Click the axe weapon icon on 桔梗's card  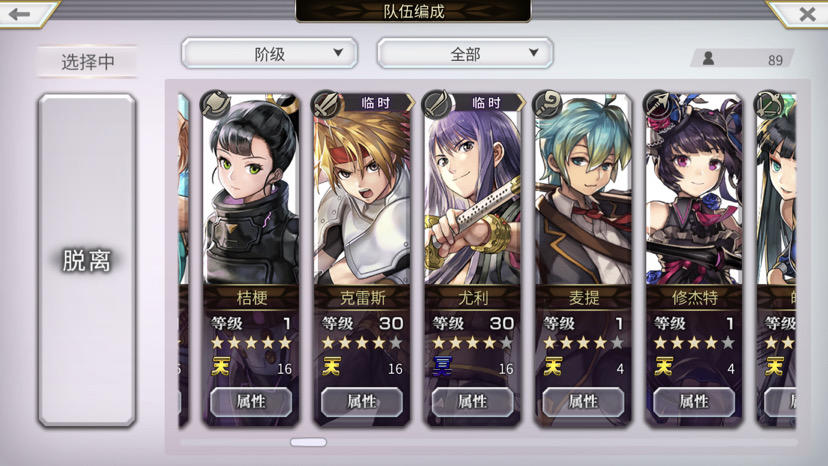tap(215, 104)
